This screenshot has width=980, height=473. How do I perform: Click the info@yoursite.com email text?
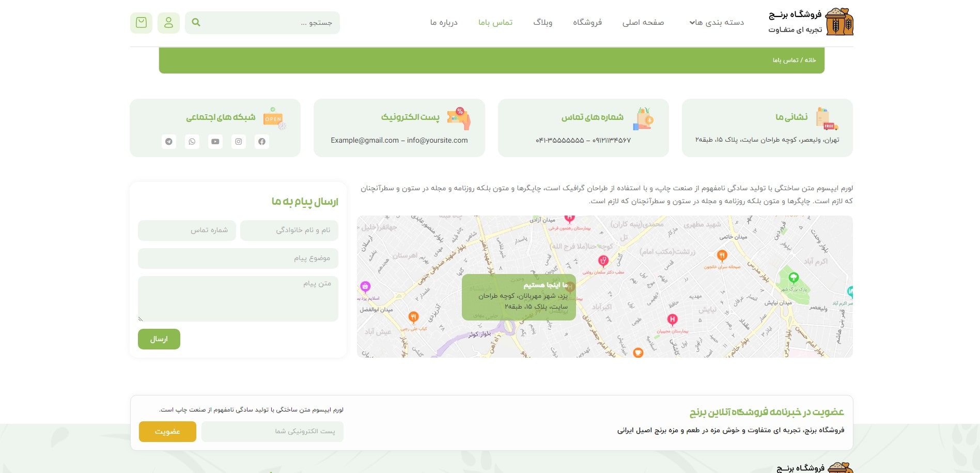click(437, 140)
